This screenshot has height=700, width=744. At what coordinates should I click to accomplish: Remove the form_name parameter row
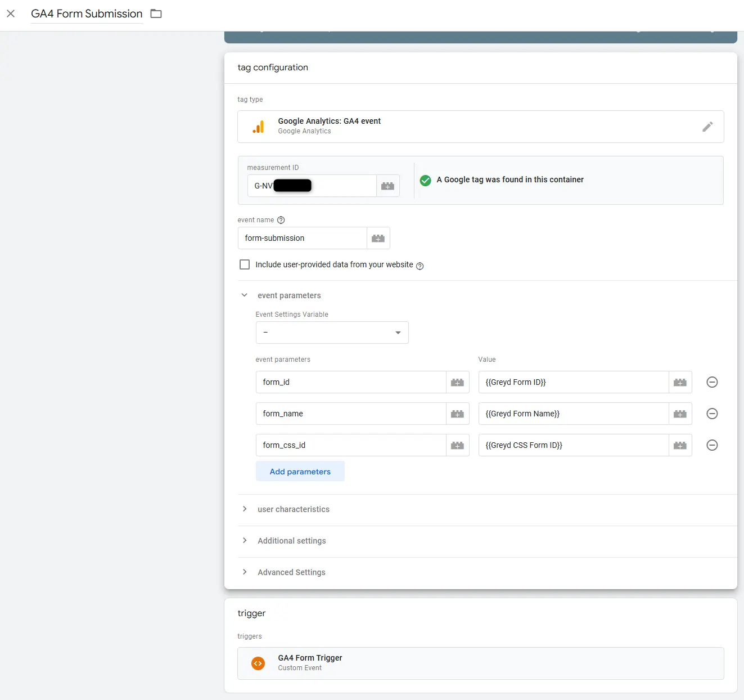tap(712, 414)
